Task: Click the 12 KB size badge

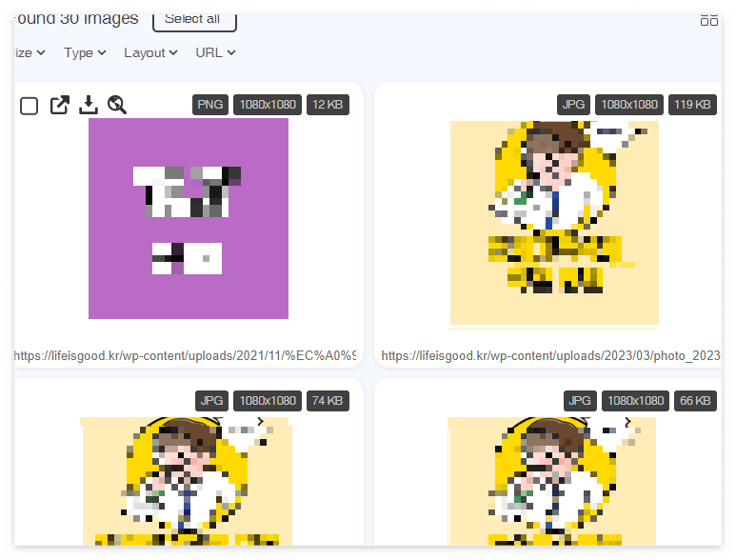Action: click(x=328, y=104)
